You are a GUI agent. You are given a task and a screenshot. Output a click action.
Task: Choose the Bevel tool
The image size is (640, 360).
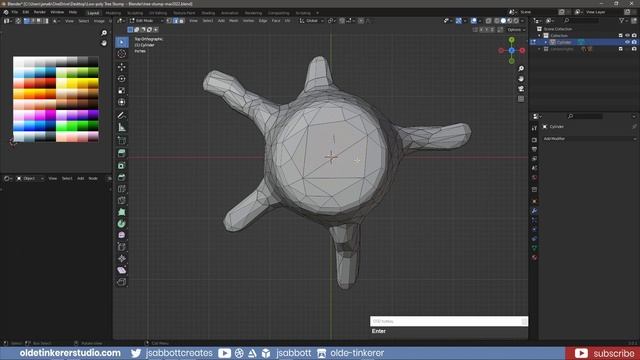tap(122, 177)
